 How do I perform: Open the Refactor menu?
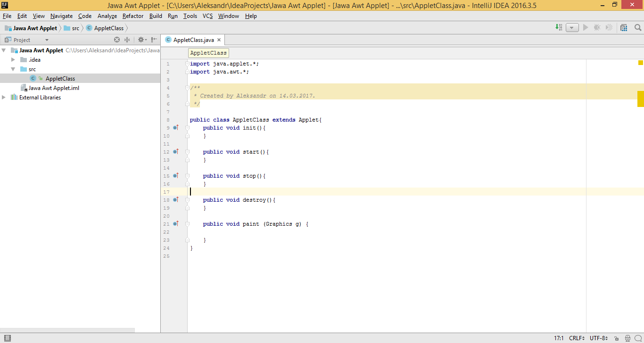click(133, 16)
